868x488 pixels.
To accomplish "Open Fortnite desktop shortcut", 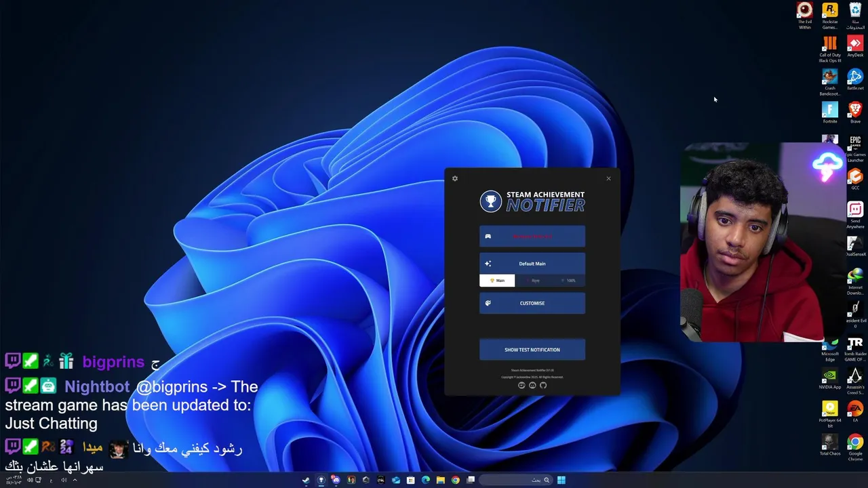I will (830, 113).
